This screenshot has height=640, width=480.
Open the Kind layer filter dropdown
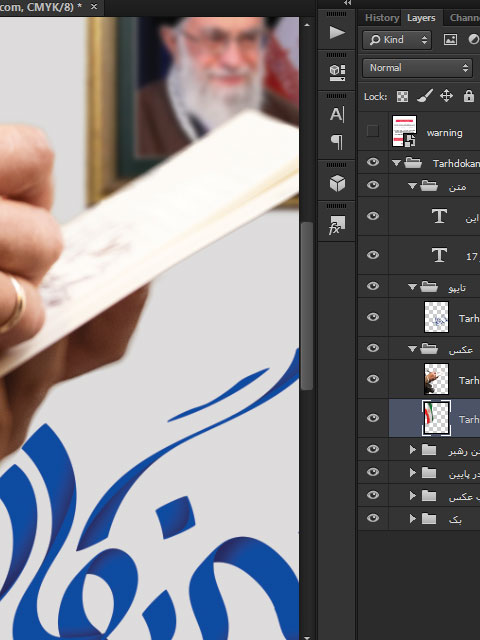pyautogui.click(x=397, y=40)
